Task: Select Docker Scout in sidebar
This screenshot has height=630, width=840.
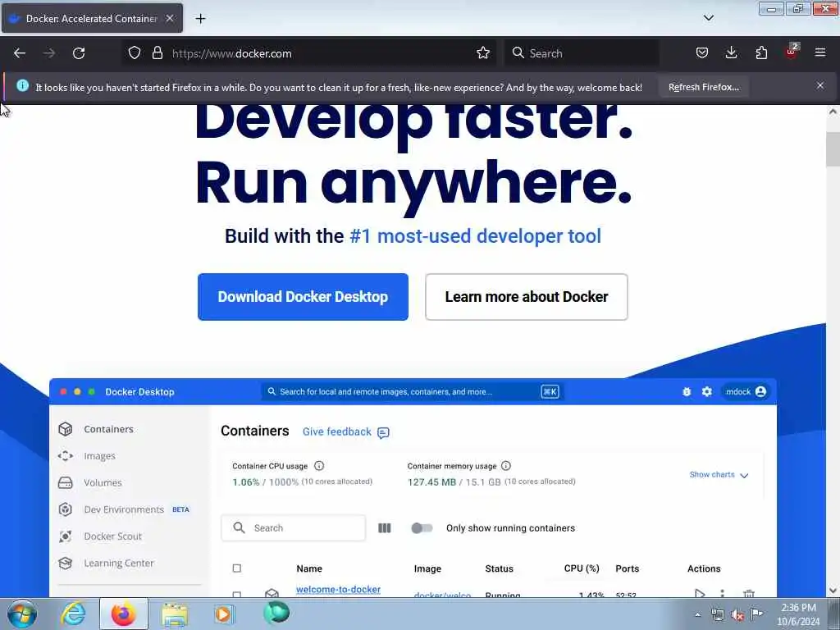Action: pos(112,536)
